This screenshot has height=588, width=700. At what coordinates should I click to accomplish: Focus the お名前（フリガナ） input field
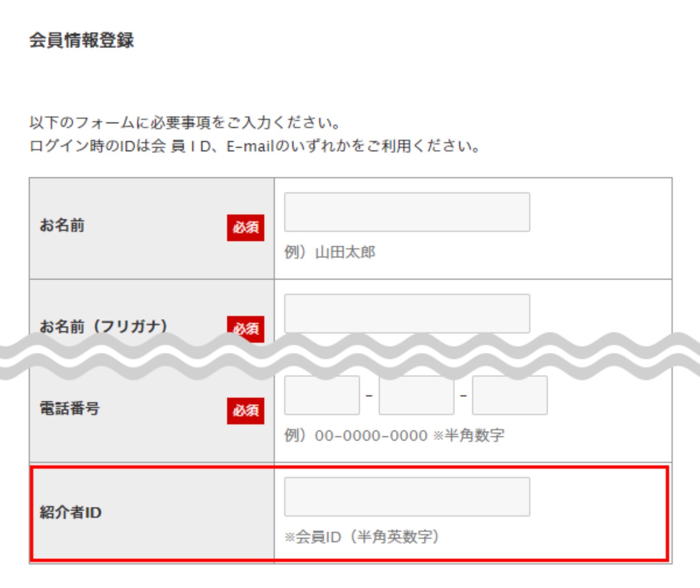(407, 313)
